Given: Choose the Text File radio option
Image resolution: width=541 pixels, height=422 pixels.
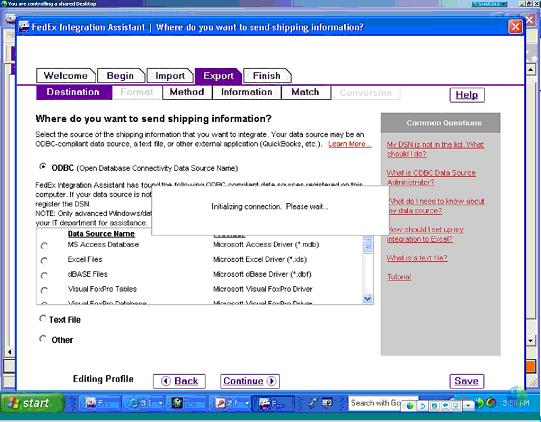Looking at the screenshot, I should pyautogui.click(x=43, y=318).
